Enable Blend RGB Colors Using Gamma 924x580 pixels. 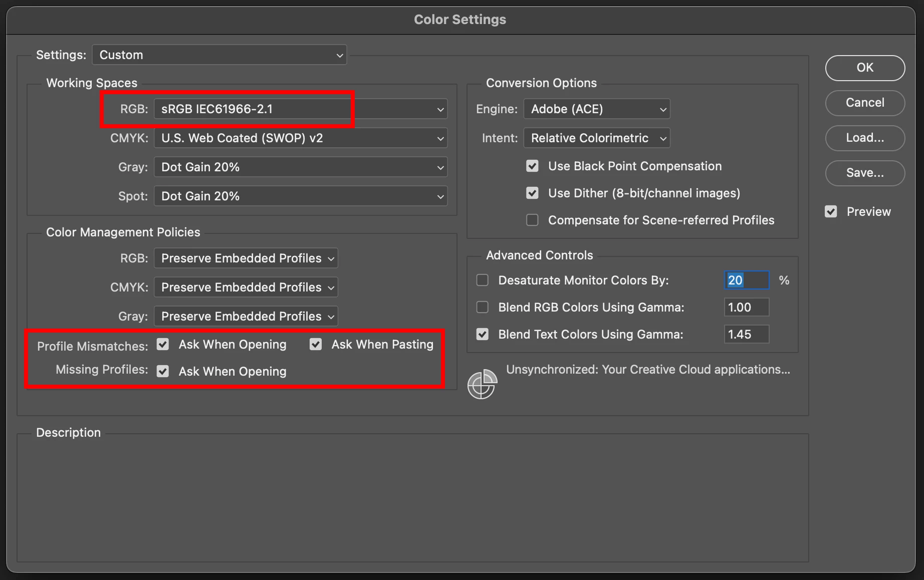[482, 307]
